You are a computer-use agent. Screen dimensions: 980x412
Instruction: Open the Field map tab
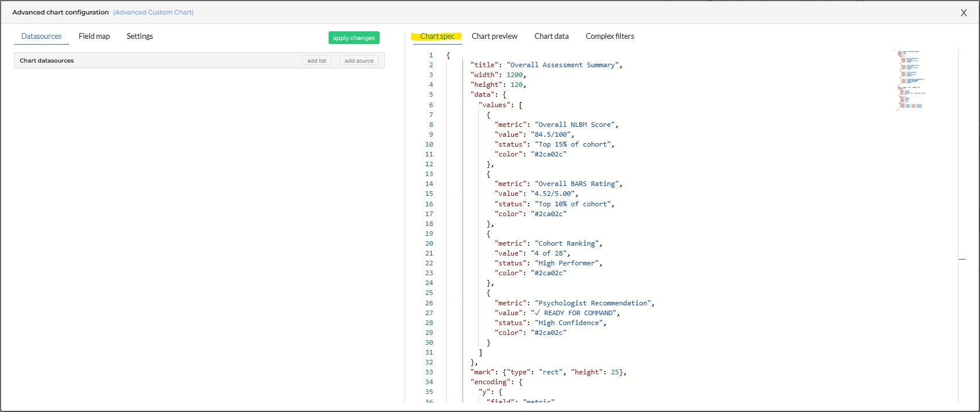coord(94,36)
